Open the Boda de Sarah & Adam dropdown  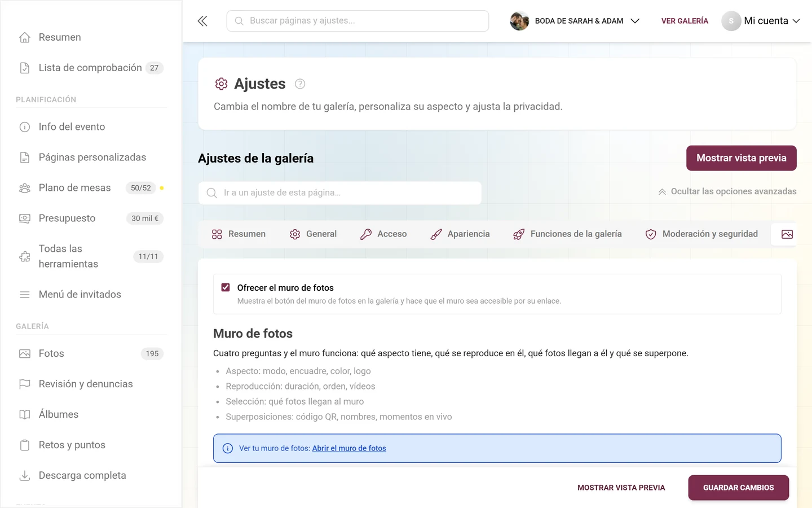pos(575,21)
